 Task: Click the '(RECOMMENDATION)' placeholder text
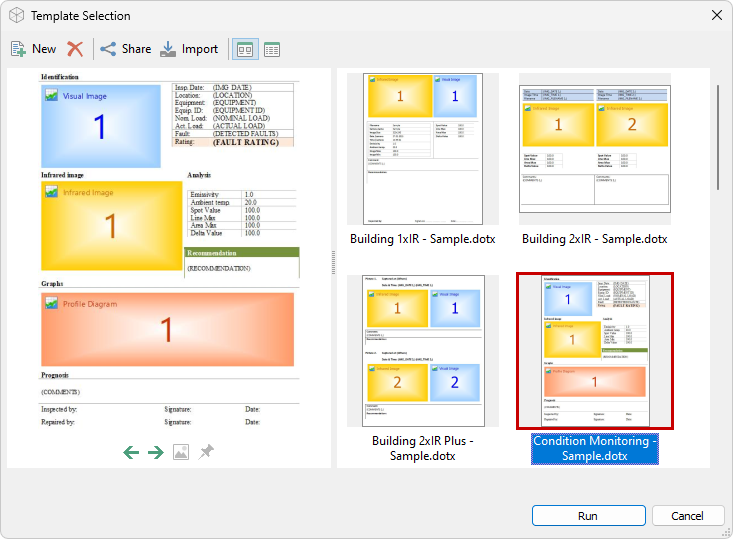pos(219,268)
